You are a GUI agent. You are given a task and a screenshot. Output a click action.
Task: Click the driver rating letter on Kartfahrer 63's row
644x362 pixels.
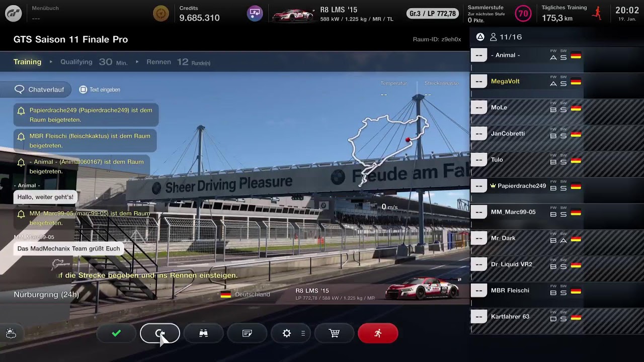(553, 319)
